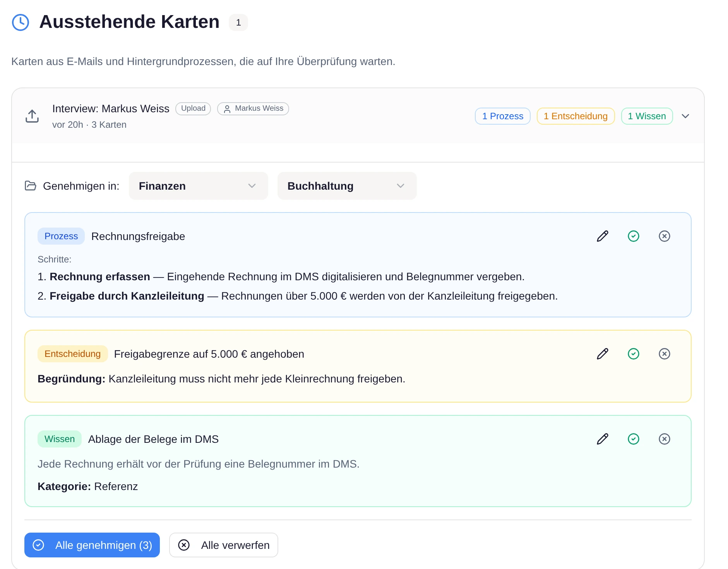728x569 pixels.
Task: Click the Entscheidung tag on the yellow card
Action: pos(72,354)
